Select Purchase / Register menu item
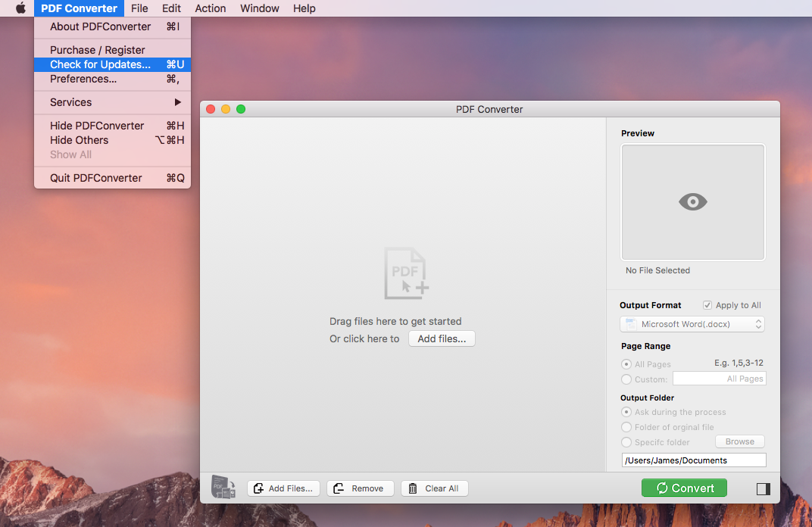The width and height of the screenshot is (812, 527). point(112,50)
